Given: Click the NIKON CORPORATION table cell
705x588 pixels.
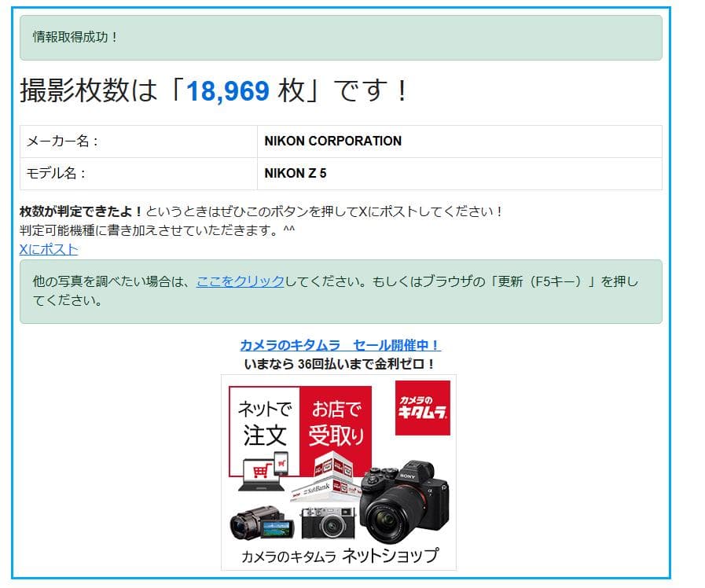Looking at the screenshot, I should (332, 141).
